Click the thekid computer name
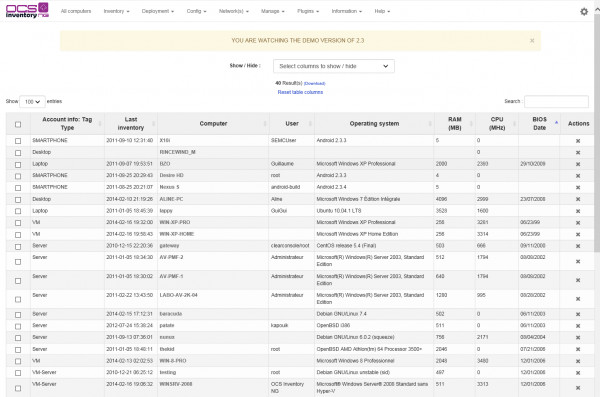This screenshot has width=600, height=397. [167, 349]
